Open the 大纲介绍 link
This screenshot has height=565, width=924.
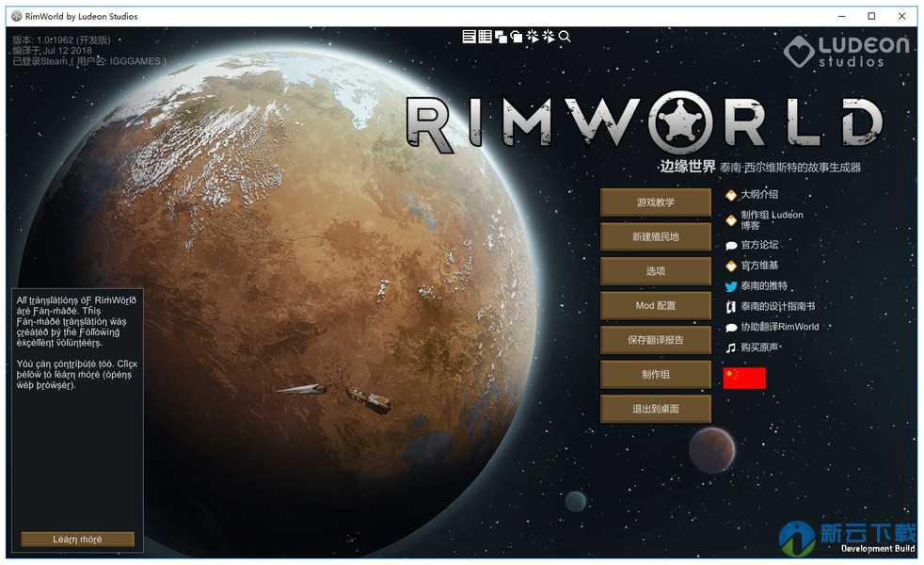(759, 195)
